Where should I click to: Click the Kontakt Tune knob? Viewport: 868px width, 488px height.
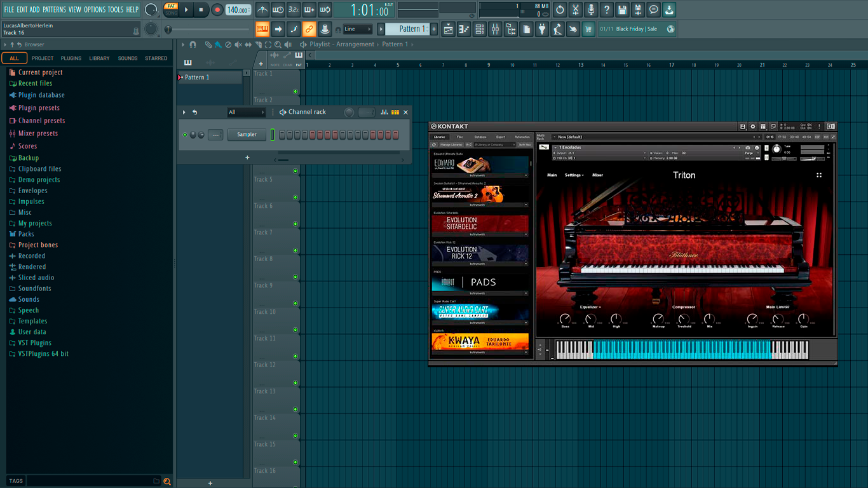(x=776, y=149)
